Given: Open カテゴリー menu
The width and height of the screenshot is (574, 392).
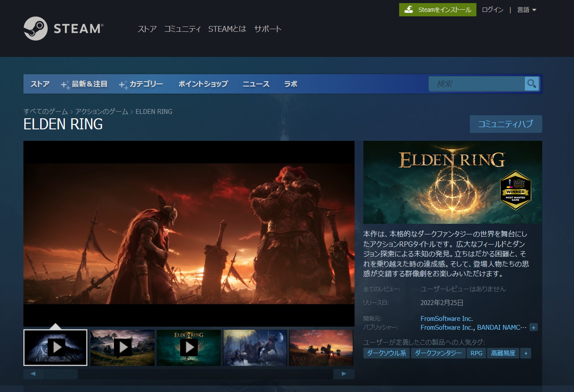Looking at the screenshot, I should point(141,84).
